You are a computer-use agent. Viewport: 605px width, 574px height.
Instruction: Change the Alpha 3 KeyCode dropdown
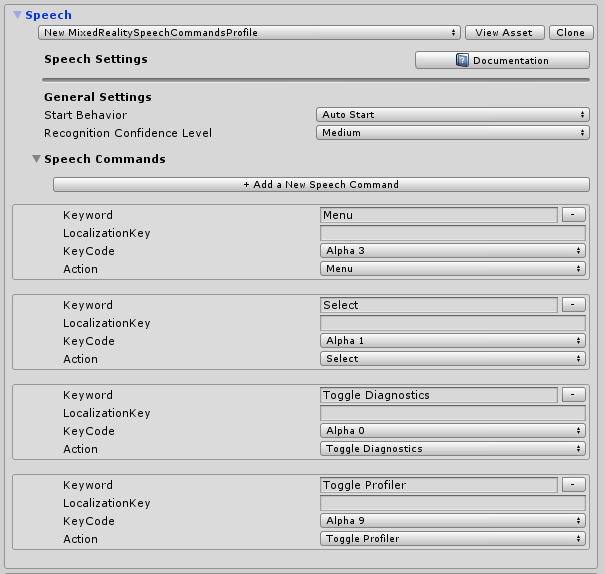[x=453, y=251]
